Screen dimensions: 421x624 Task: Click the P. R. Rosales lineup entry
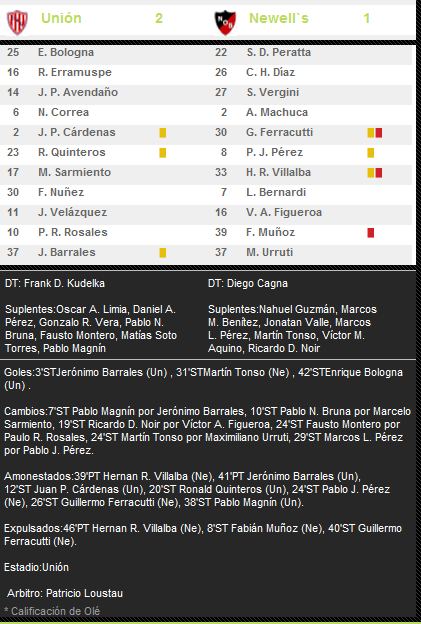tap(73, 232)
